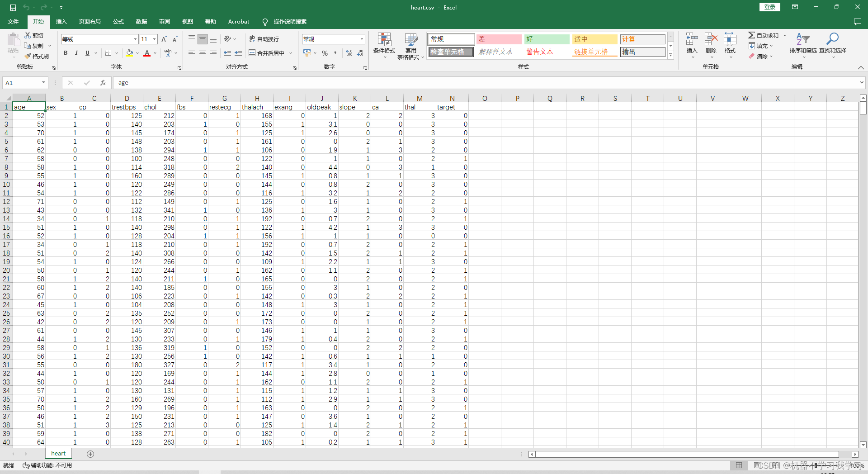This screenshot has height=474, width=868.
Task: Apply the font color to the selection
Action: click(x=147, y=53)
